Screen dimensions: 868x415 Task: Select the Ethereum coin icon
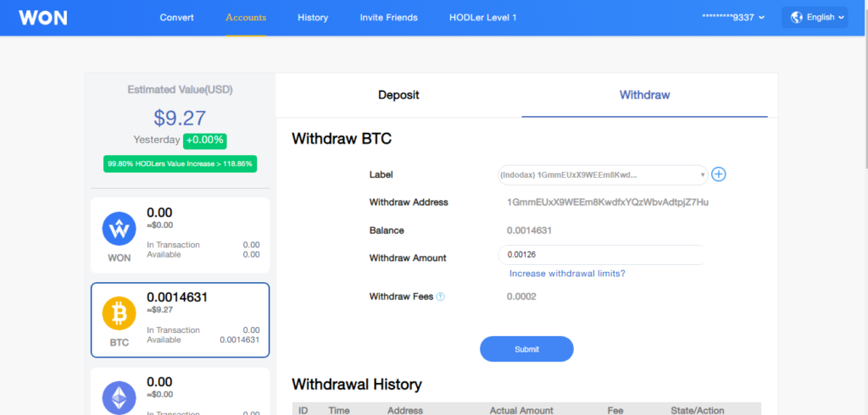(x=119, y=397)
